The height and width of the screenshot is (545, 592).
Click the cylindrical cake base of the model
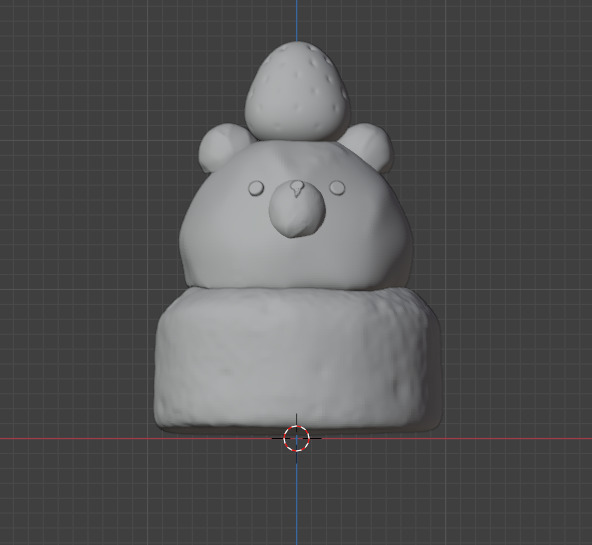tap(298, 360)
